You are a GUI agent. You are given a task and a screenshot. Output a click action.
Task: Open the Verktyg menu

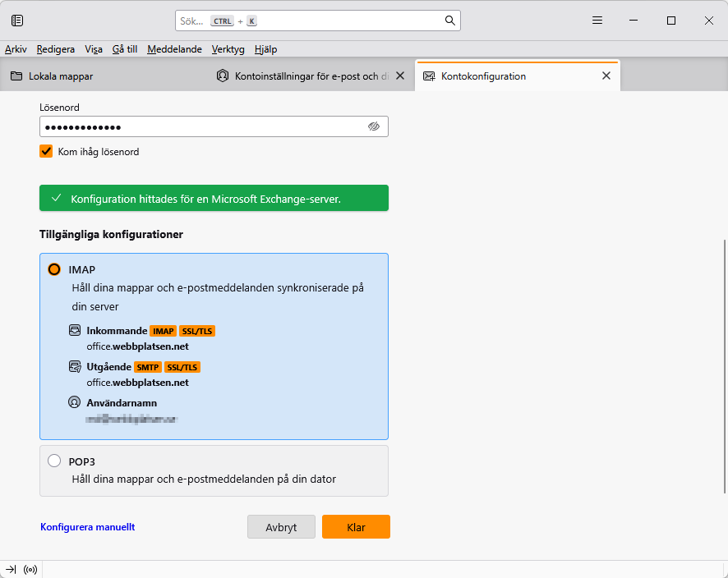click(x=228, y=49)
